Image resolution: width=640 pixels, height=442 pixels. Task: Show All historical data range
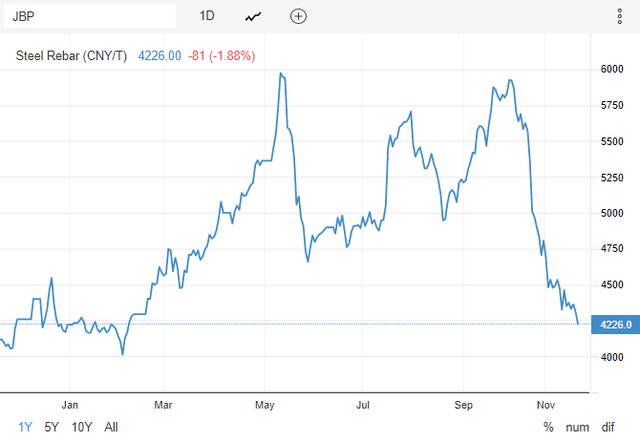click(x=111, y=427)
